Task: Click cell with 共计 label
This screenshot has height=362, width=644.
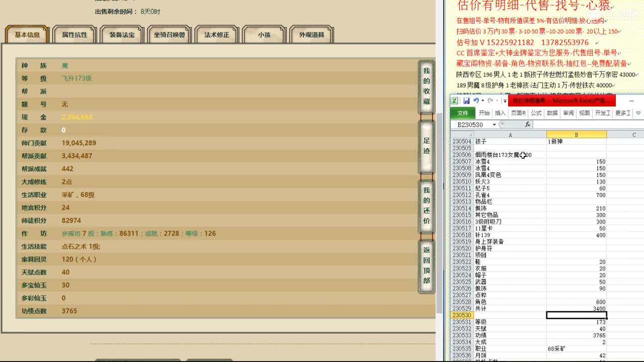Action: point(510,309)
